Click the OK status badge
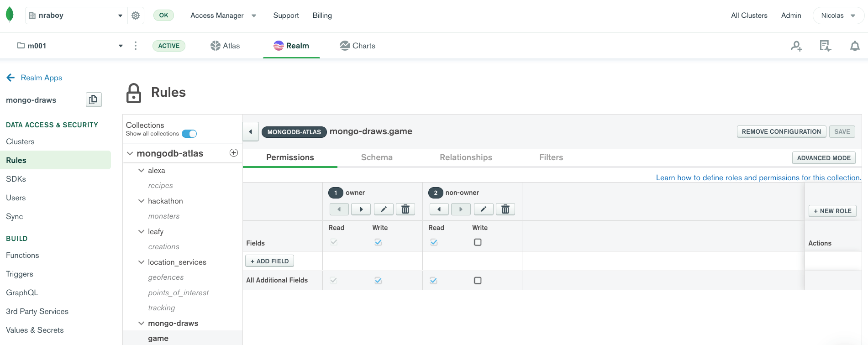 coord(163,15)
